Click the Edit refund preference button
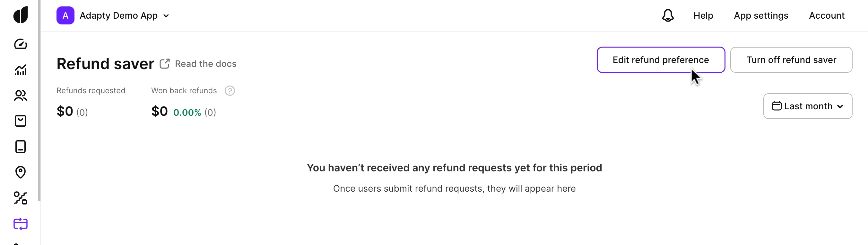The image size is (868, 245). point(661,60)
